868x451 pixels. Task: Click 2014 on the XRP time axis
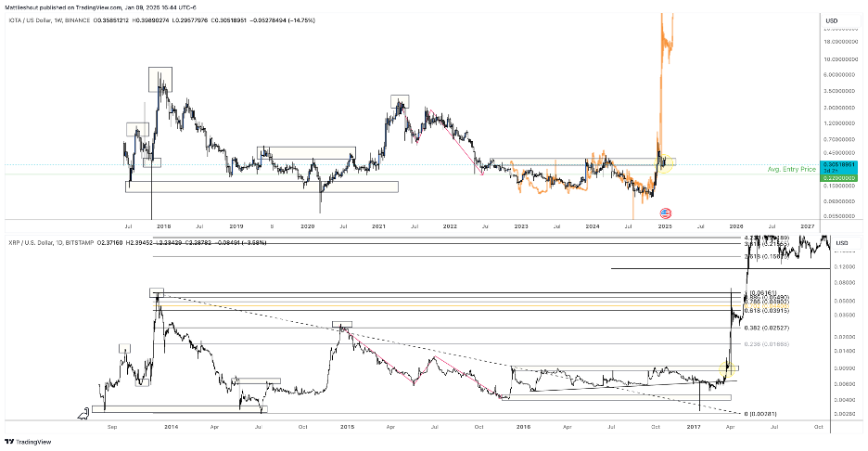click(171, 427)
